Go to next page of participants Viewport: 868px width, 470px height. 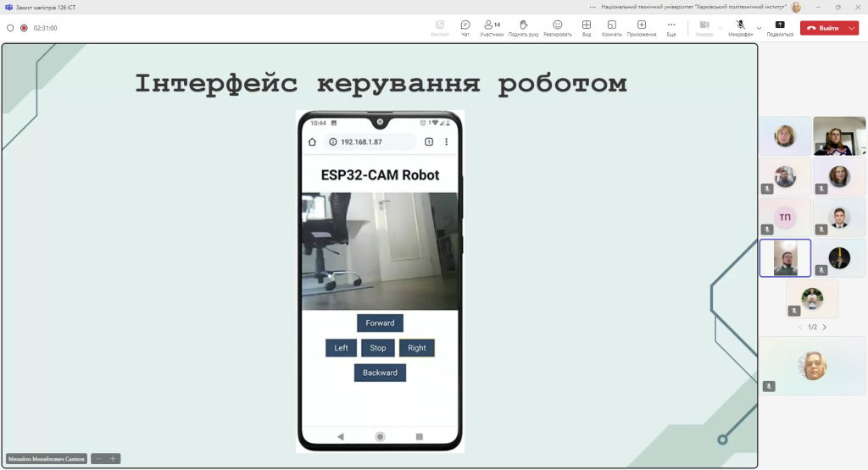pyautogui.click(x=824, y=328)
